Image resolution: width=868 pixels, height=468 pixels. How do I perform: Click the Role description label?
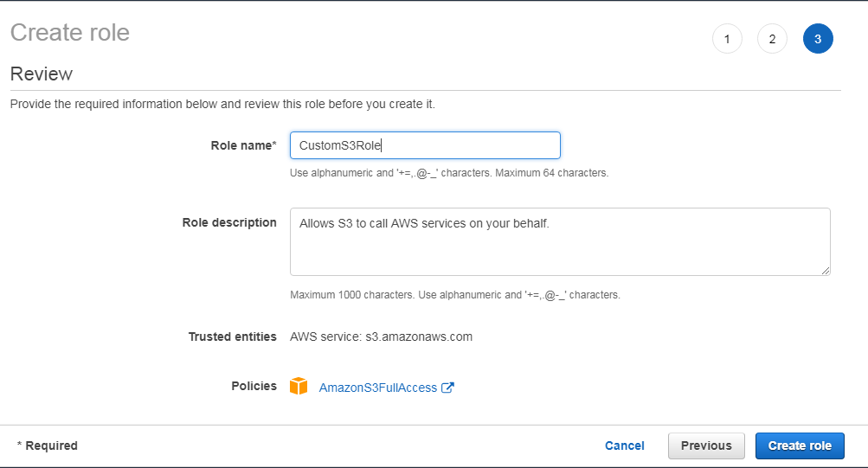[229, 222]
